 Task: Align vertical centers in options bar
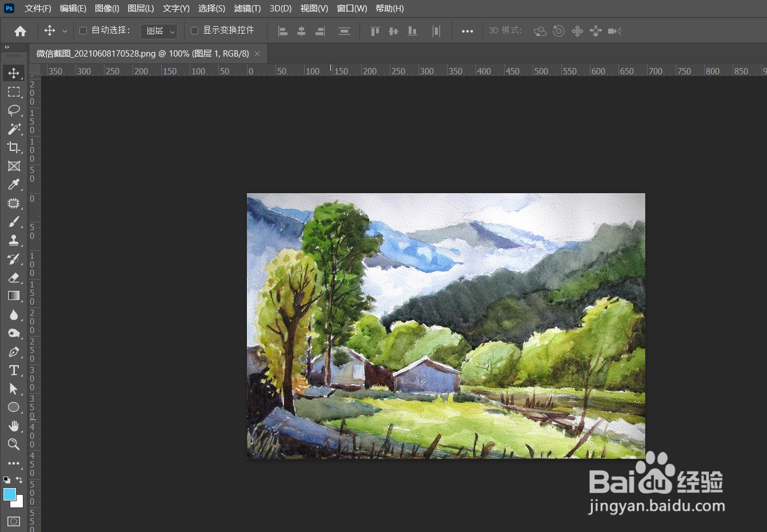[393, 31]
